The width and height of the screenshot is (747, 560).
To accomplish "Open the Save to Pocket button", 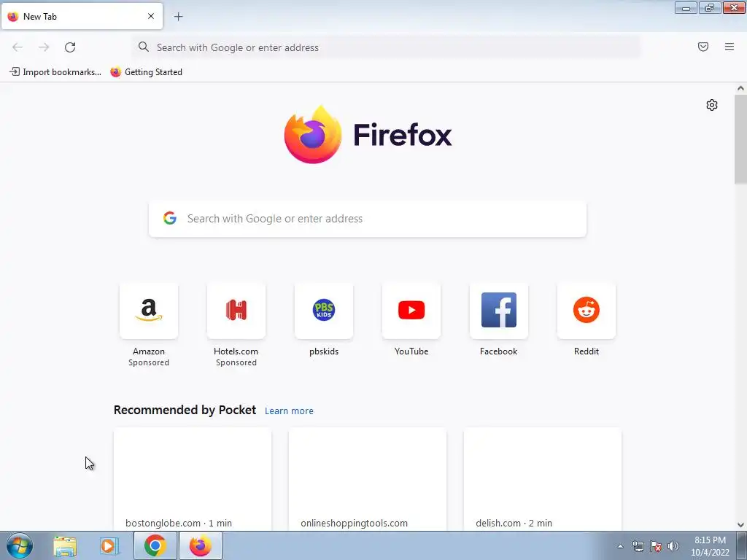I will point(703,47).
